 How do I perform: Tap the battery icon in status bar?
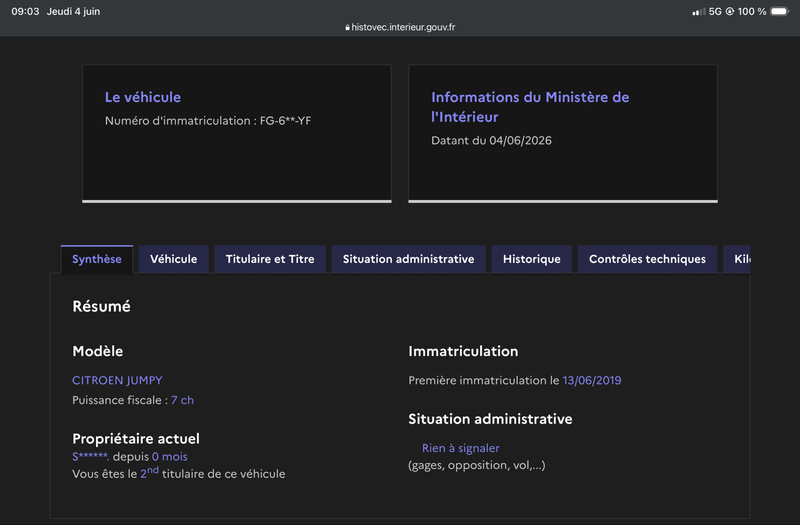tap(780, 11)
